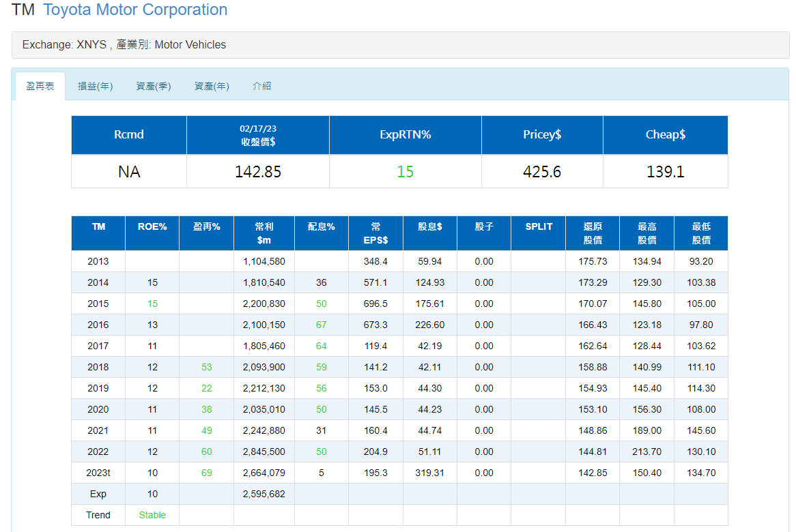The width and height of the screenshot is (796, 532).
Task: Select the TM table header cell
Action: tap(98, 233)
